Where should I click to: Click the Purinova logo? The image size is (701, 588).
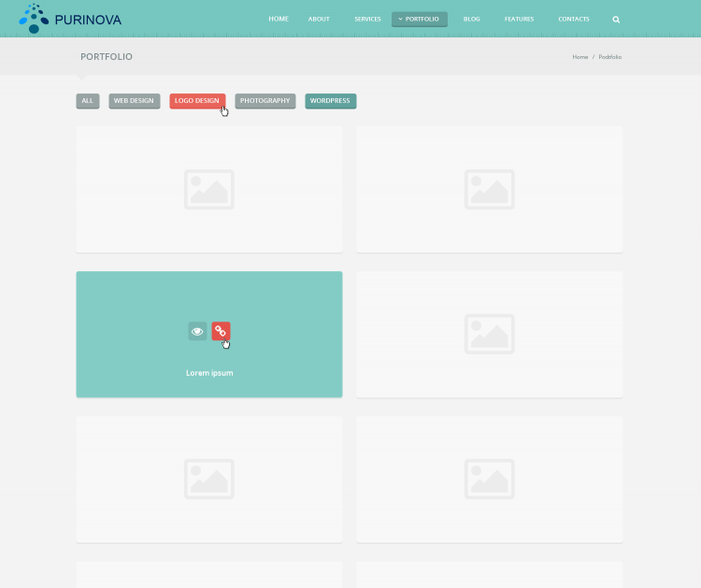coord(70,19)
